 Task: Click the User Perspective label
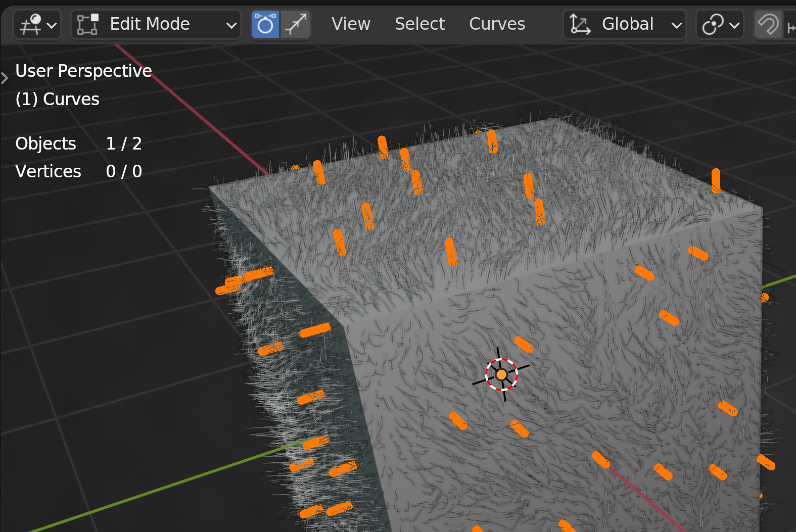[83, 71]
